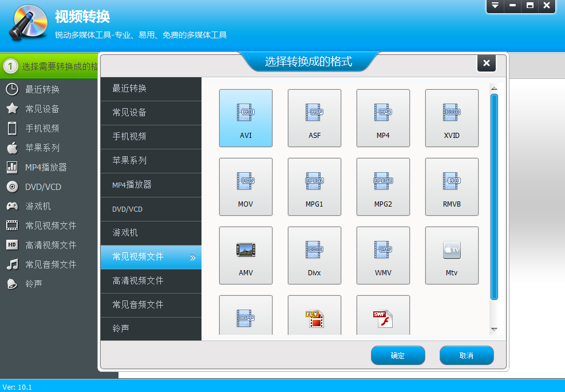
Task: Click the disc icon for DVD/VCD
Action: coord(12,187)
